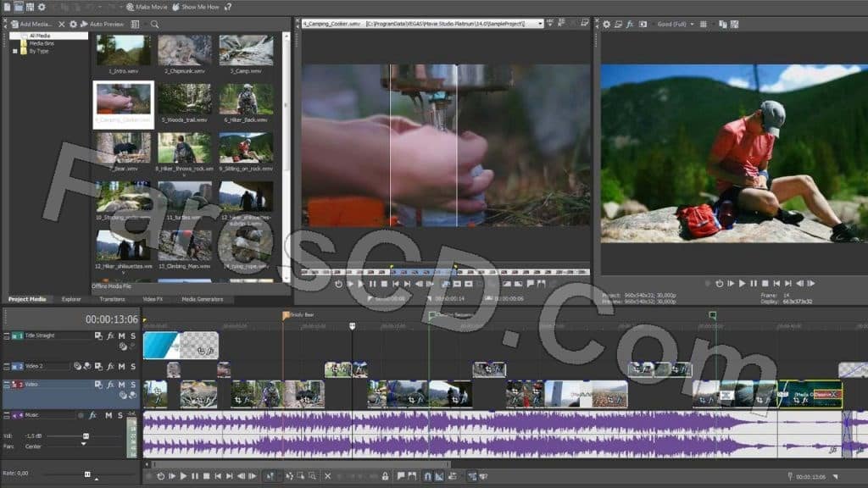Solo the Video track 3
Screen dimensions: 868x488
(133, 384)
